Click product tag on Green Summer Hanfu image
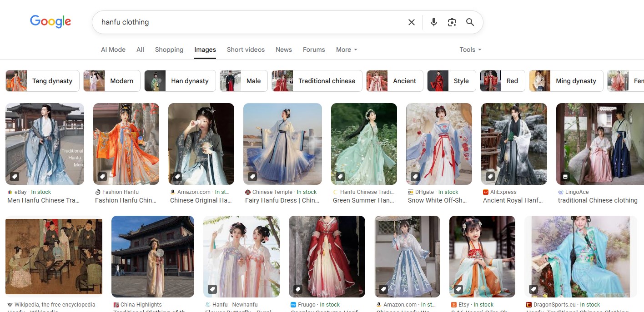Viewport: 644px width, 312px height. click(340, 176)
